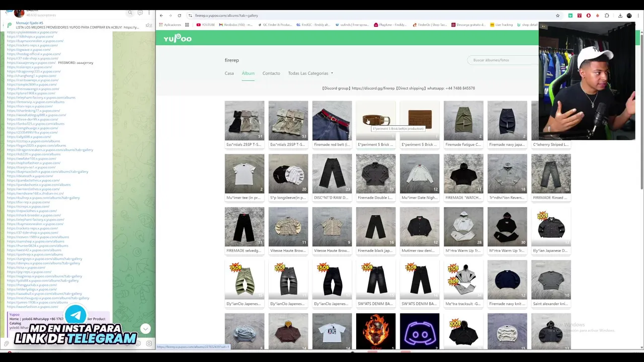644x362 pixels.
Task: Reload the firerep Yupoo page
Action: (x=179, y=16)
